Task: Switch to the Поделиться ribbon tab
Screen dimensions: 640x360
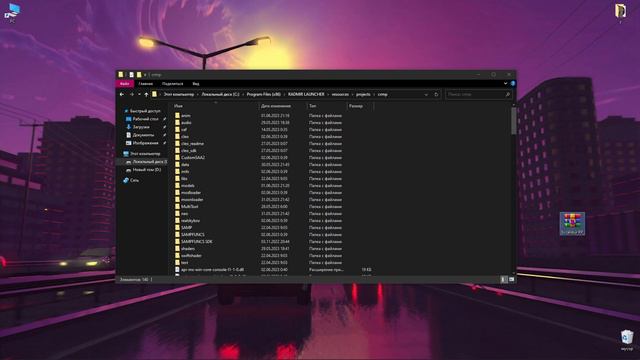Action: tap(173, 84)
